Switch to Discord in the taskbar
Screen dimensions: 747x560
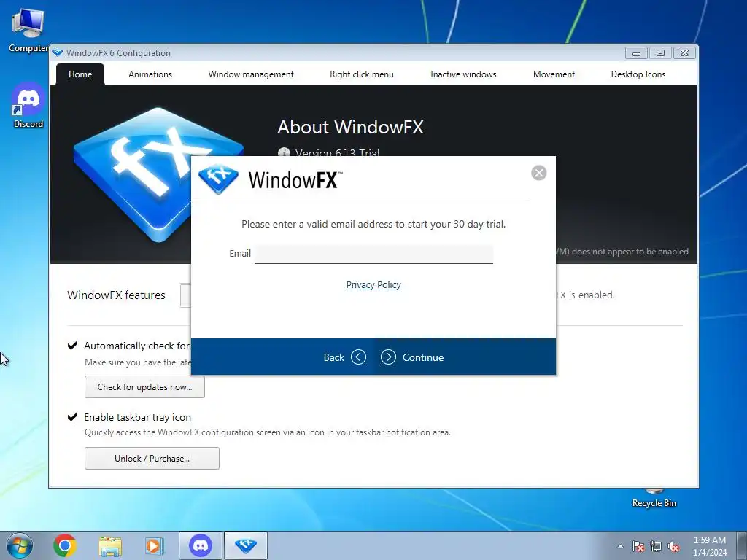201,545
